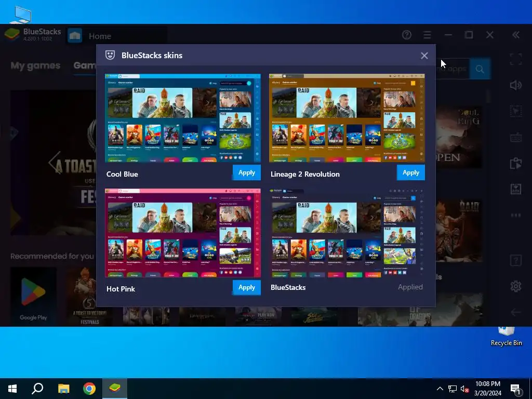Click the network icon in system tray
The height and width of the screenshot is (399, 532).
(453, 389)
